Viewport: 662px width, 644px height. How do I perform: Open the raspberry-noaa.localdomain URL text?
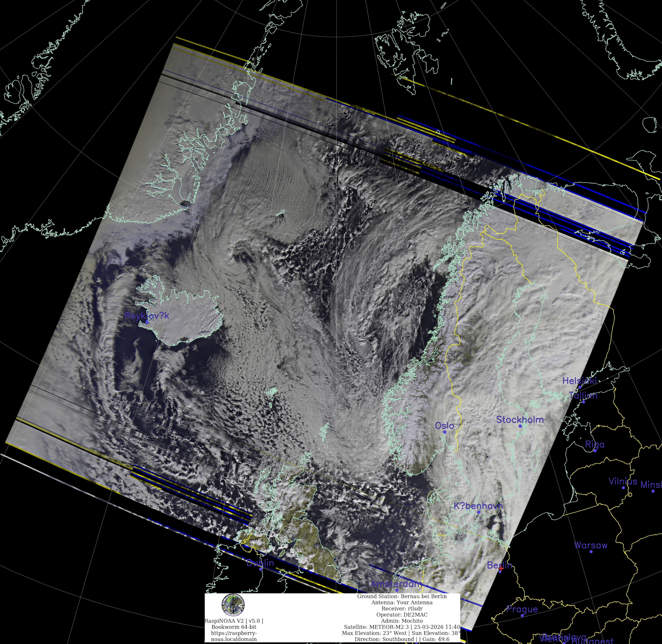point(233,636)
